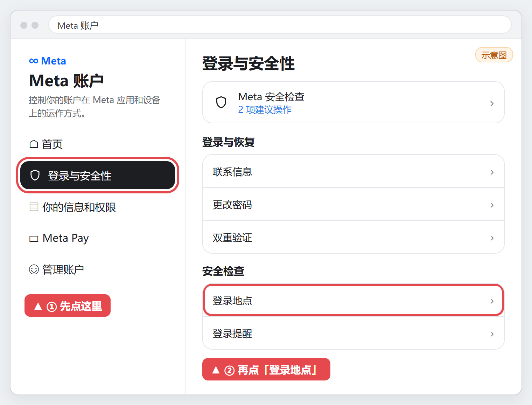This screenshot has width=532, height=405.
Task: Click the 安全检查 section heading
Action: (x=223, y=271)
